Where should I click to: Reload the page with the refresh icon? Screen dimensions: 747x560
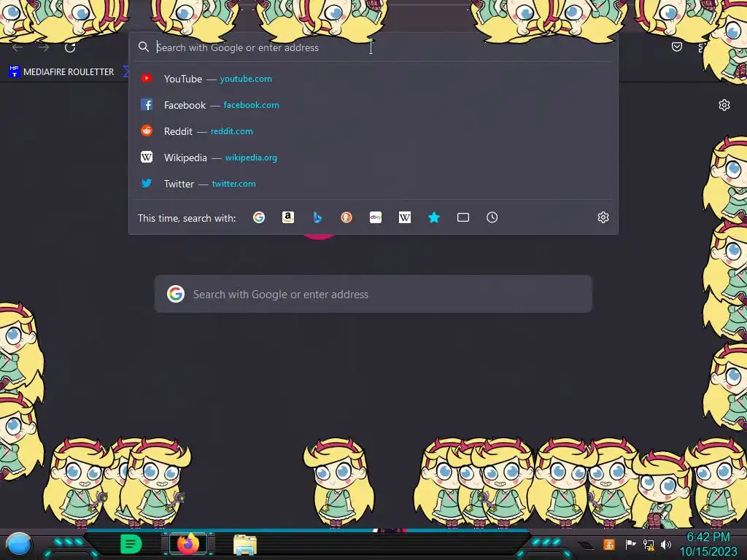70,47
